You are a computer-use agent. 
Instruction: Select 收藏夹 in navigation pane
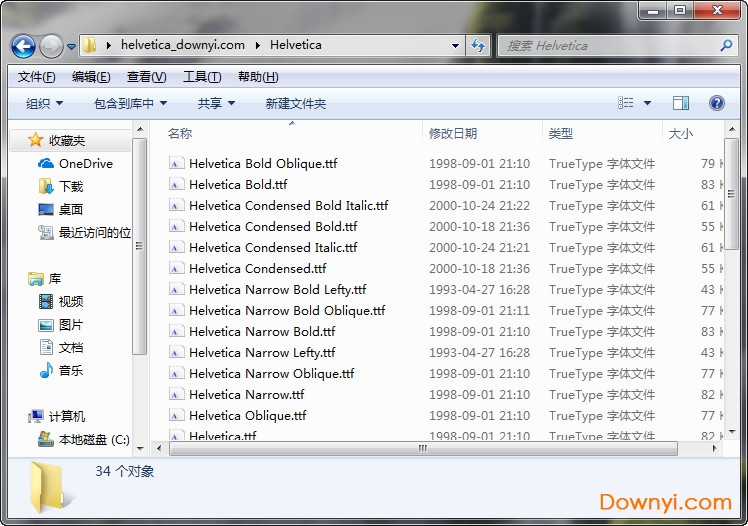click(x=66, y=141)
